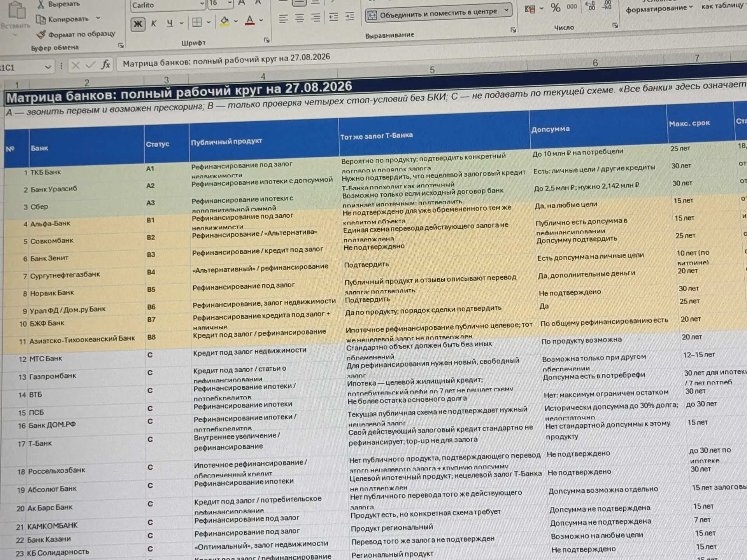Toggle underline (Ч) formatting
Screen dimensions: 747x560
(170, 23)
